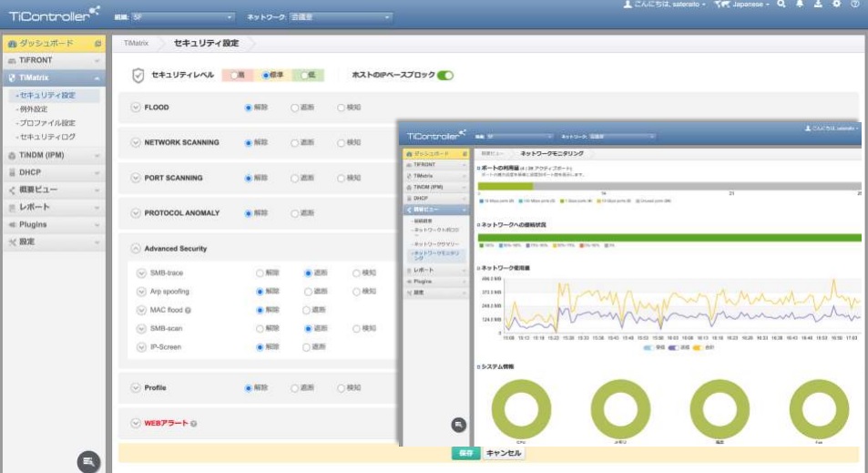Open セキュリティ設定 in TiMatrix submenu
The width and height of the screenshot is (868, 473).
[x=47, y=96]
